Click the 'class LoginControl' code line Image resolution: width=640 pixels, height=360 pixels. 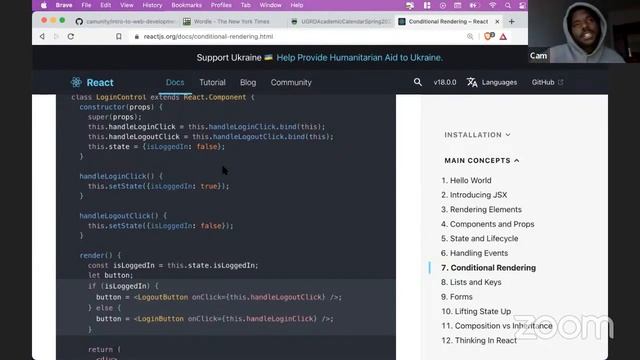(x=162, y=97)
